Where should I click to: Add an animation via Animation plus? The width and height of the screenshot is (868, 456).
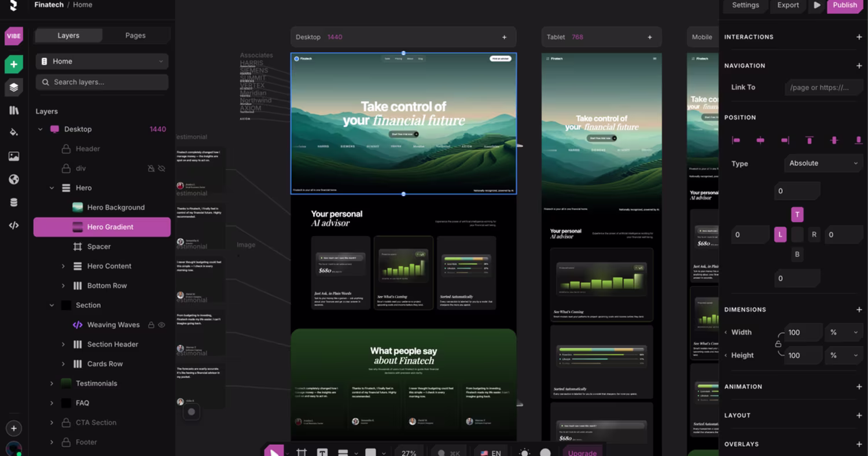859,387
